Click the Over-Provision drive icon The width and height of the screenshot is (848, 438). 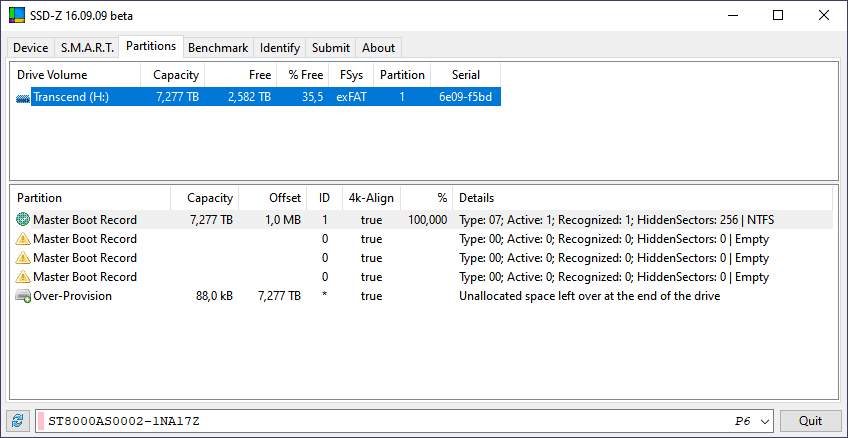click(x=23, y=296)
